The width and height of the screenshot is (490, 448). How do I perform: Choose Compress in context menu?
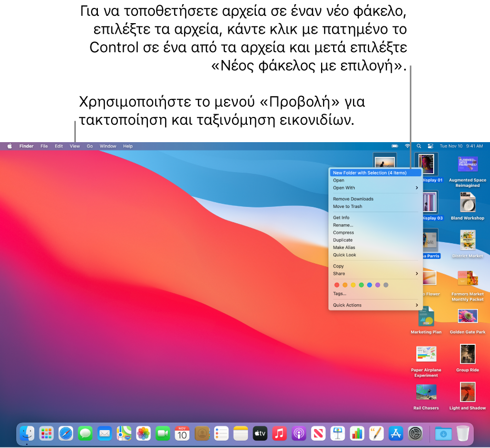click(x=375, y=233)
